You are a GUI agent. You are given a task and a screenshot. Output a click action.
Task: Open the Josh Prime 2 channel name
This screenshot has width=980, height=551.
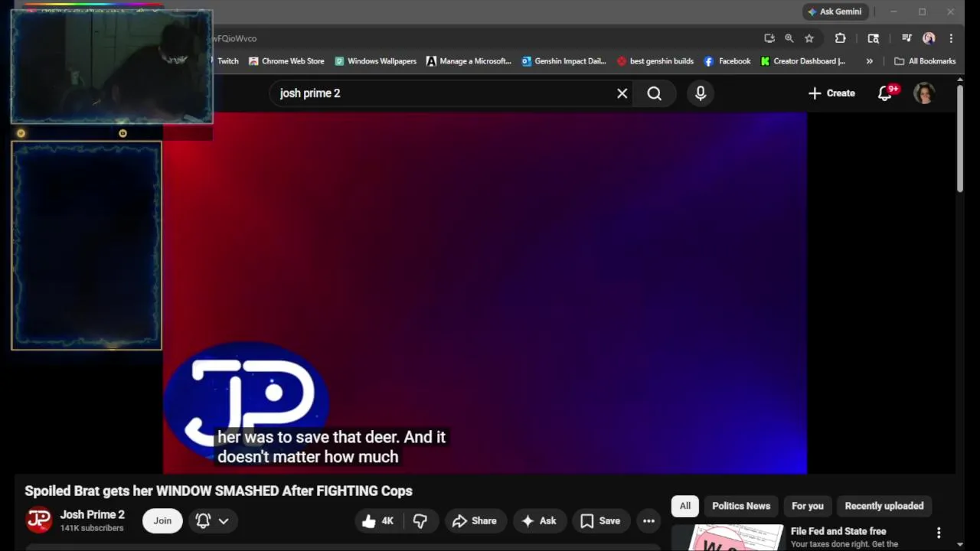pyautogui.click(x=92, y=515)
